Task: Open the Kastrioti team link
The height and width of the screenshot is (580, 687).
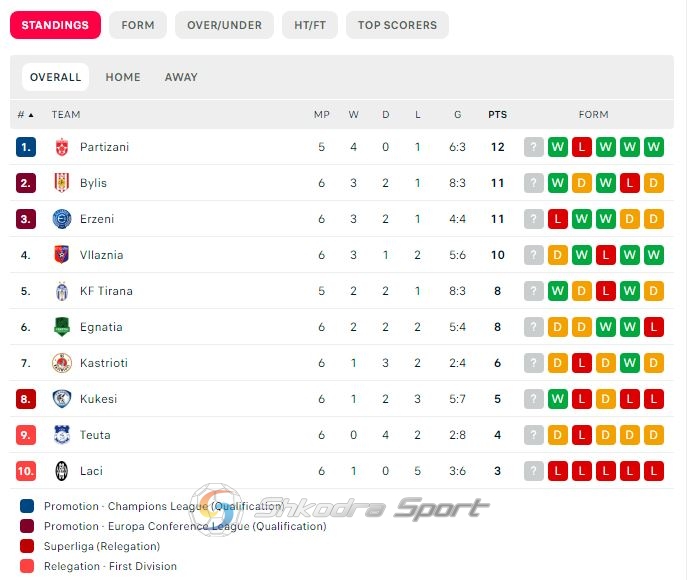Action: coord(104,363)
